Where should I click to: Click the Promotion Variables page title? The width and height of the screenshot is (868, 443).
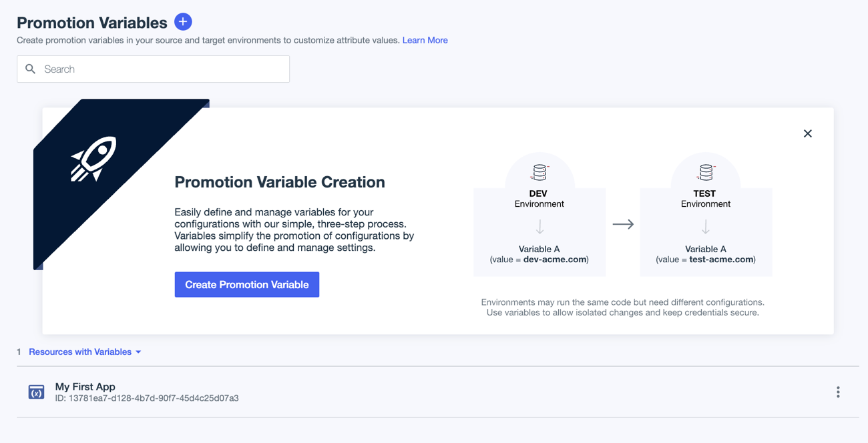(92, 23)
